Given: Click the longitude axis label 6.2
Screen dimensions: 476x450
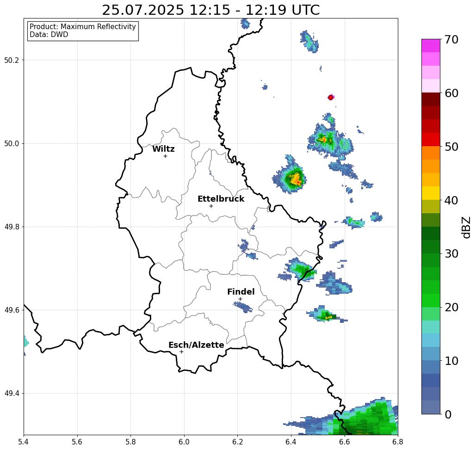Looking at the screenshot, I should click(x=237, y=442).
